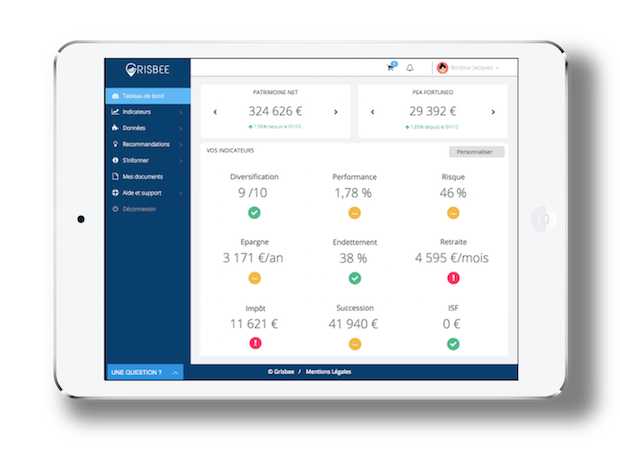Expand the Recommandations sidebar menu

tap(146, 144)
